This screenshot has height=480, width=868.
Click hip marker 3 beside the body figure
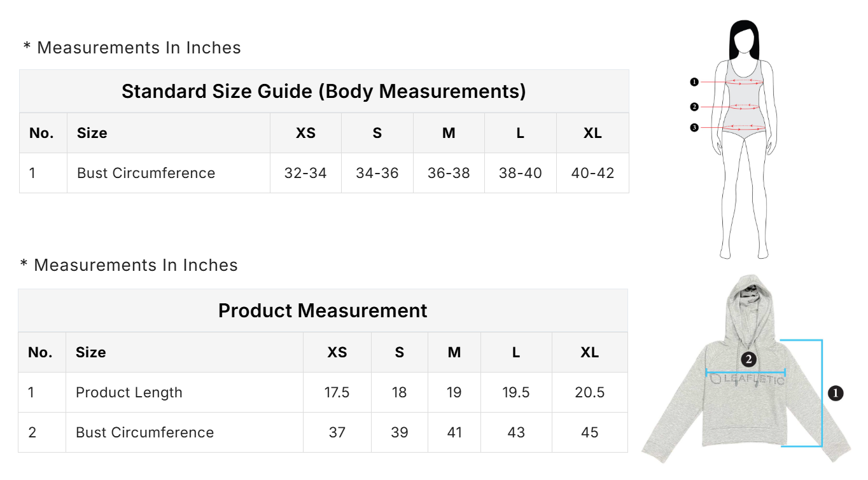coord(694,128)
